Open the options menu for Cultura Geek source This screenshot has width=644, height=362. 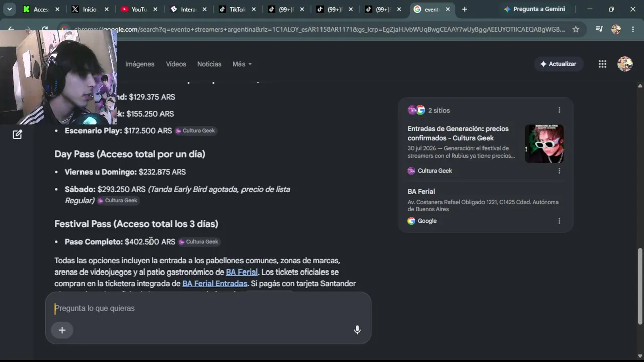click(559, 171)
